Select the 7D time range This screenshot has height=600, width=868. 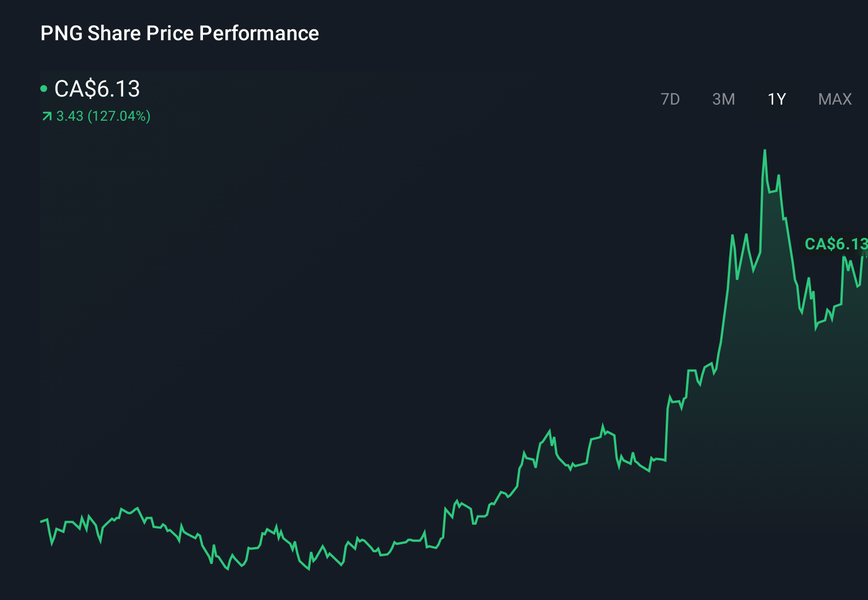(x=670, y=99)
